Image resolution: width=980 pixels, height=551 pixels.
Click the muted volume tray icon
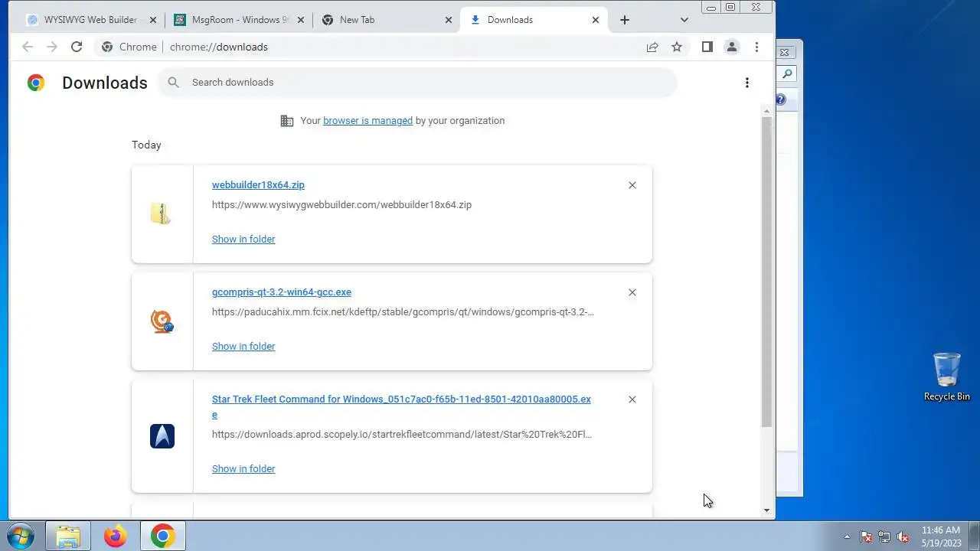[x=903, y=536]
